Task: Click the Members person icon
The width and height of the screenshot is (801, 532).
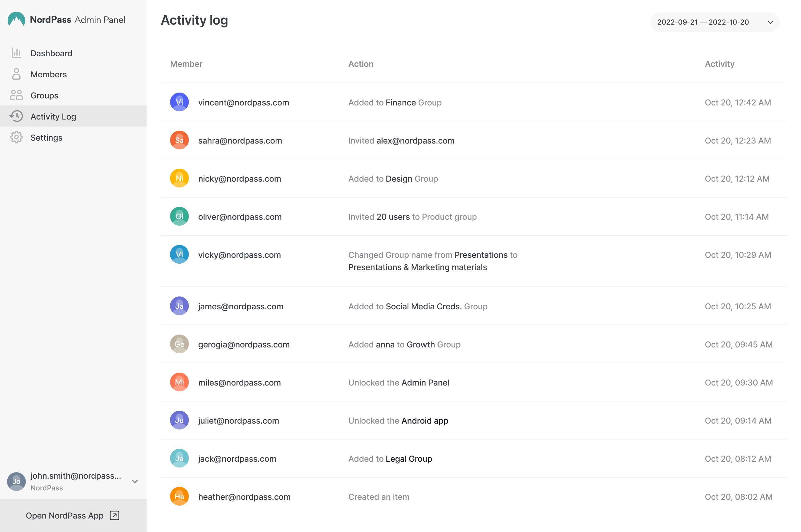Action: coord(16,74)
